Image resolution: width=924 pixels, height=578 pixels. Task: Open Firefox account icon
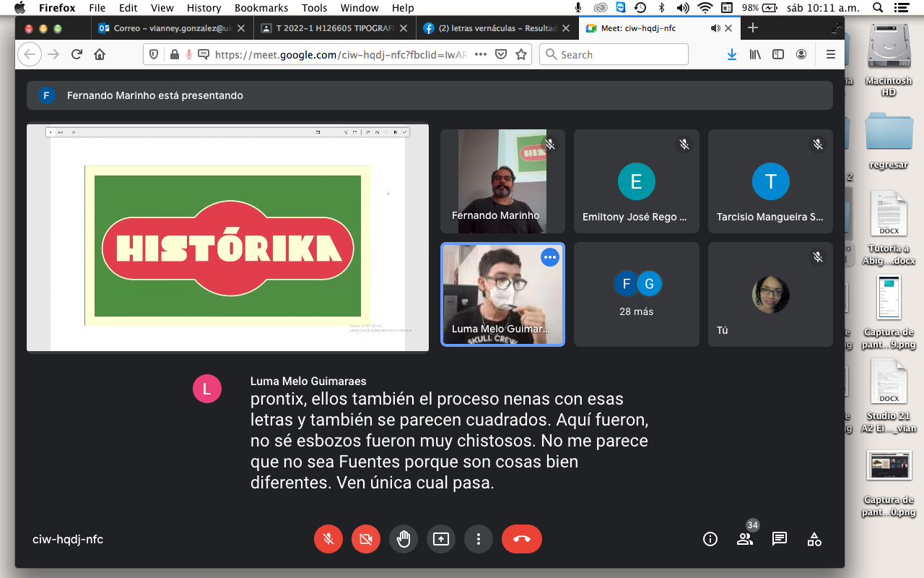tap(801, 54)
